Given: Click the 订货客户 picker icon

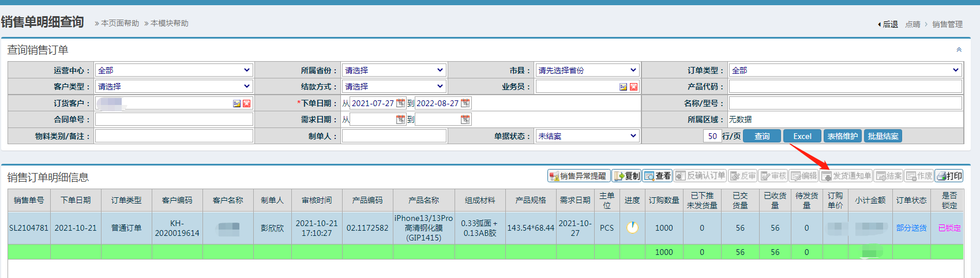Looking at the screenshot, I should pos(236,104).
